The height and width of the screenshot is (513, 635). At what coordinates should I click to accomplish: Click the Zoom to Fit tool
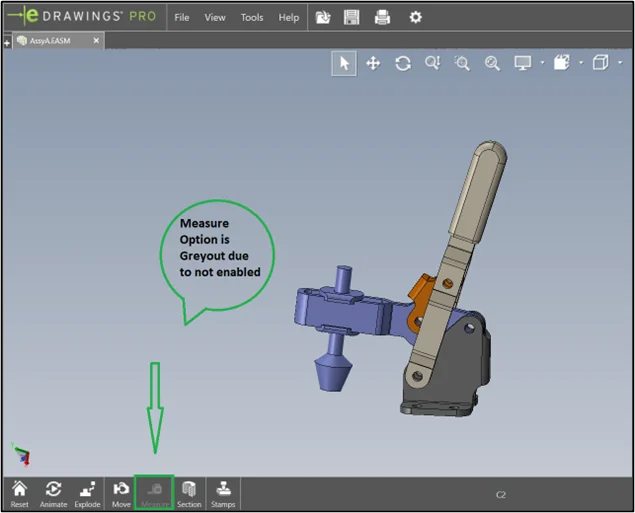point(492,63)
